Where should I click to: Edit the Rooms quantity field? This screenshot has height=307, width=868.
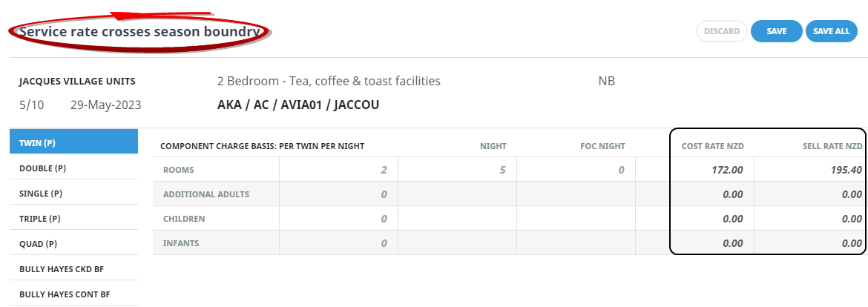pos(338,170)
